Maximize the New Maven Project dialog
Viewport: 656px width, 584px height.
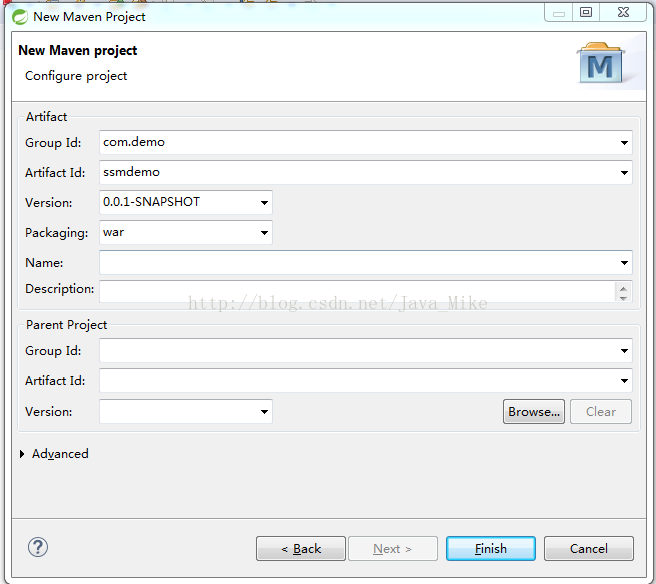pos(586,13)
